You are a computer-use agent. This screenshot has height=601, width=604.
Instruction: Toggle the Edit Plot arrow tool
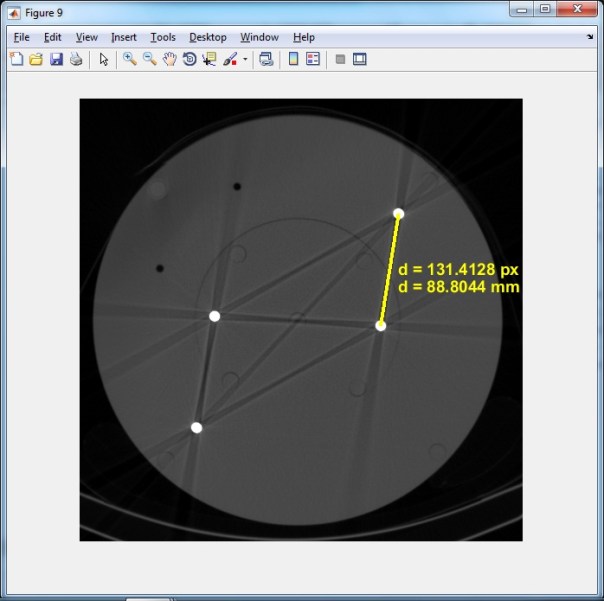coord(103,59)
